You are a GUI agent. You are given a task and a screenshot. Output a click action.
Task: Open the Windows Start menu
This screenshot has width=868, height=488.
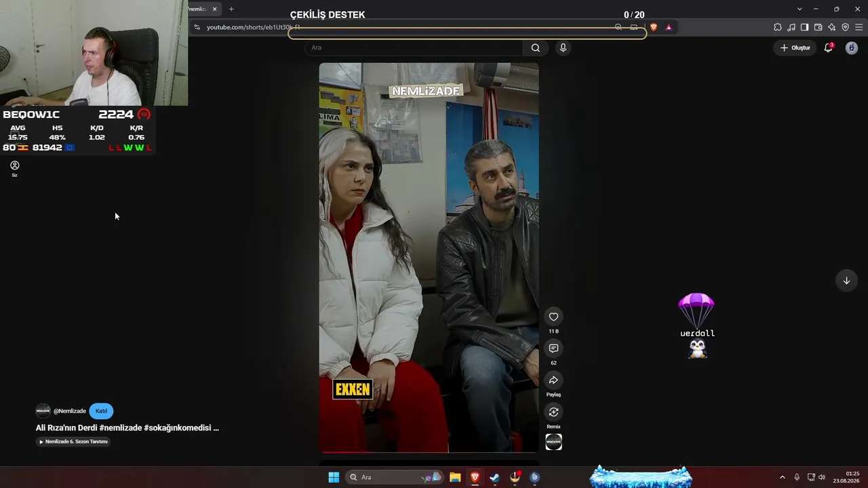(x=334, y=477)
